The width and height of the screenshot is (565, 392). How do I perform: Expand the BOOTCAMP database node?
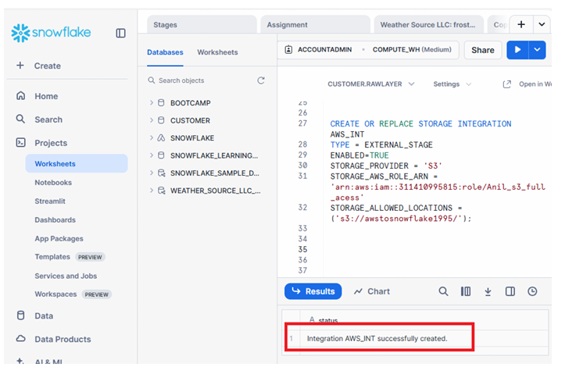pyautogui.click(x=152, y=103)
